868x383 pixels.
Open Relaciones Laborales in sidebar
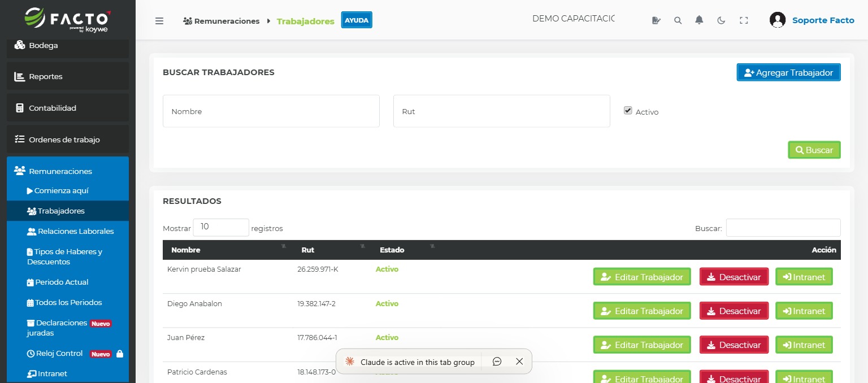pyautogui.click(x=75, y=232)
